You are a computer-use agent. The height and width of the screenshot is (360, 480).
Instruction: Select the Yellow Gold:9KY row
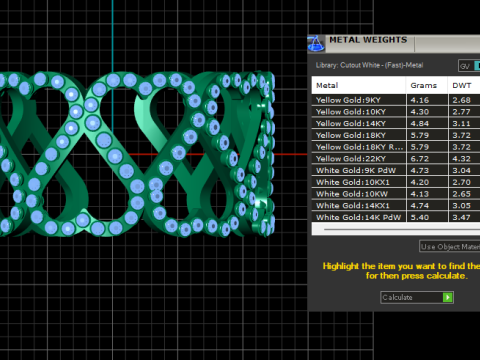pyautogui.click(x=396, y=100)
